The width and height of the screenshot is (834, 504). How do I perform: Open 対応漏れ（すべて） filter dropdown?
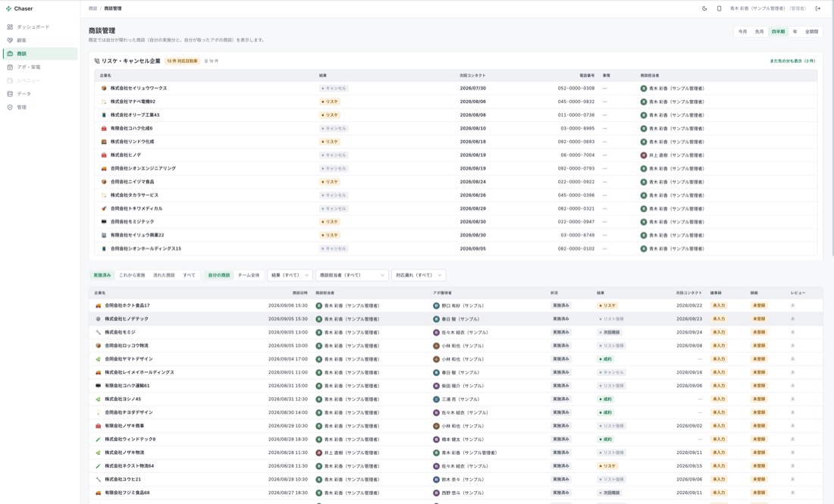pyautogui.click(x=419, y=275)
